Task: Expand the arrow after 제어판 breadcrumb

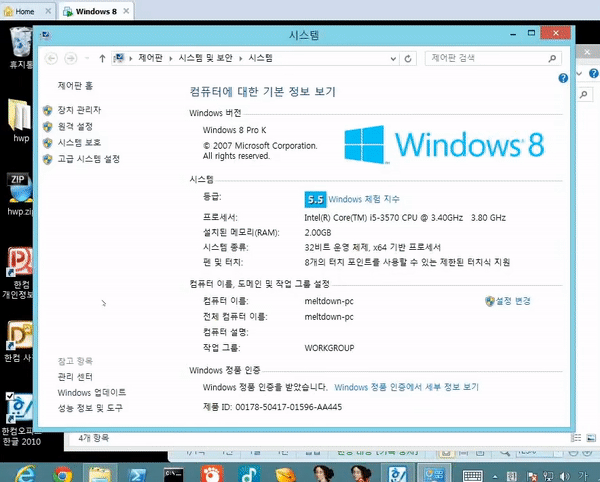Action: [171, 58]
